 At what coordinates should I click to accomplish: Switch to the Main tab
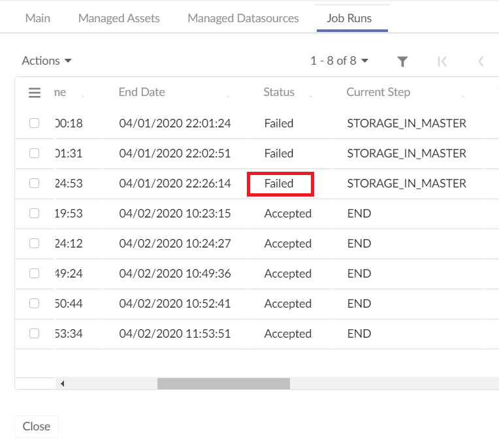pos(38,18)
